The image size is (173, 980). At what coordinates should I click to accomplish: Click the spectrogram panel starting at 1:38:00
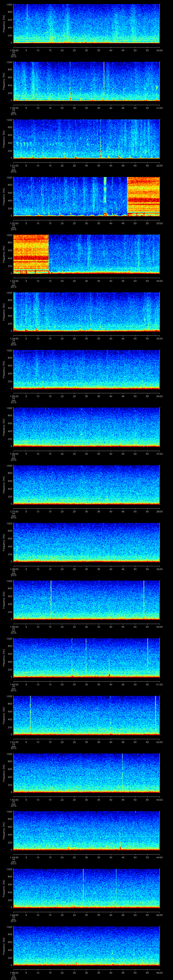pos(87,543)
